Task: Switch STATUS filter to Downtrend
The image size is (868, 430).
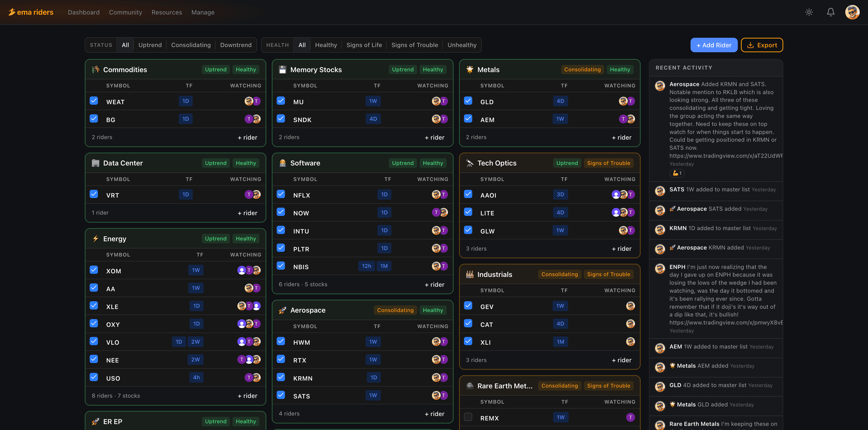Action: point(236,45)
